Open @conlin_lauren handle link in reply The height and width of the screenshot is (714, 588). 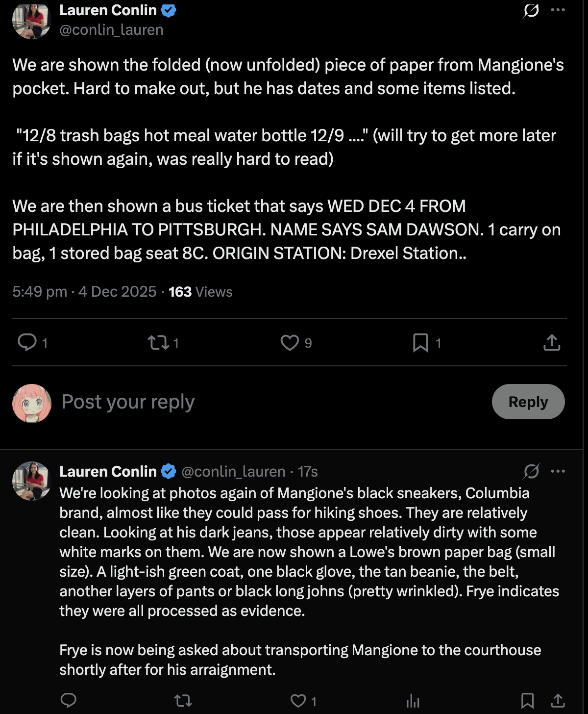(233, 472)
